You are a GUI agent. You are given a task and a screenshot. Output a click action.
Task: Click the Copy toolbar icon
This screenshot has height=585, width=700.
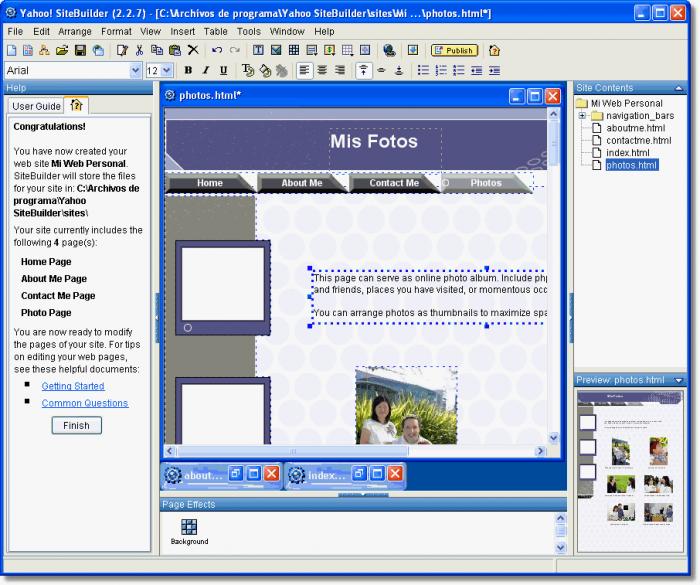click(x=157, y=50)
